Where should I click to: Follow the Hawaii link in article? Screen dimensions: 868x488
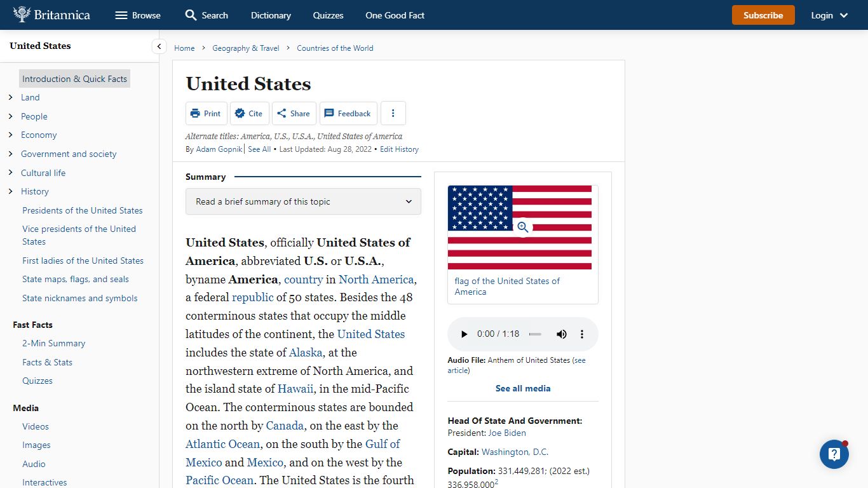tap(295, 388)
